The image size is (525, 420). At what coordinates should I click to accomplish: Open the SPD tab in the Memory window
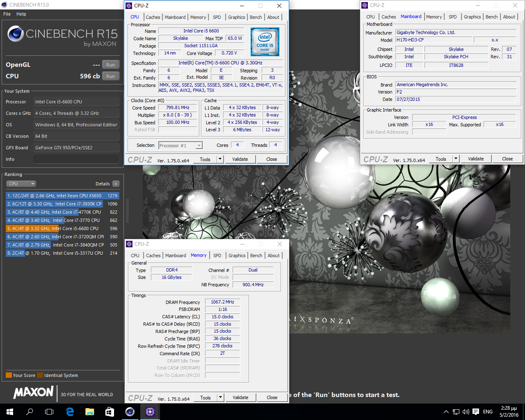coord(217,256)
